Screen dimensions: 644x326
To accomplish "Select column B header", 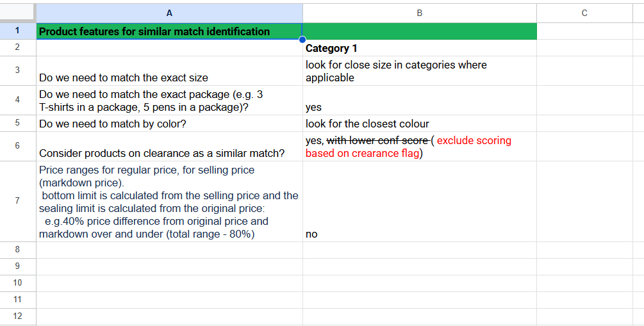I will coord(419,13).
